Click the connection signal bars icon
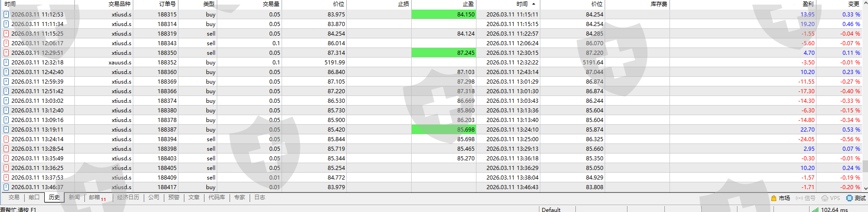Viewport: 868px width, 212px height. click(x=815, y=210)
